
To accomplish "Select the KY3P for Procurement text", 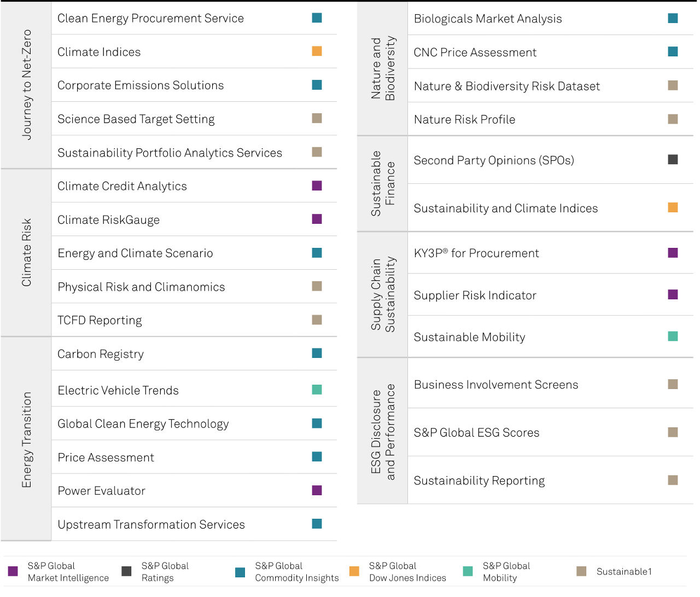I will coord(476,253).
